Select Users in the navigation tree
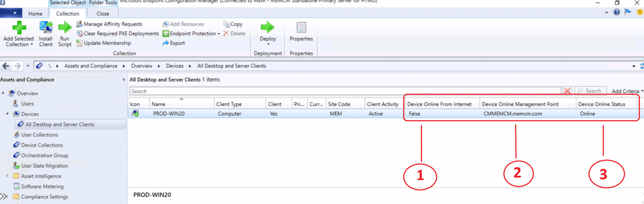The height and width of the screenshot is (204, 644). click(27, 104)
